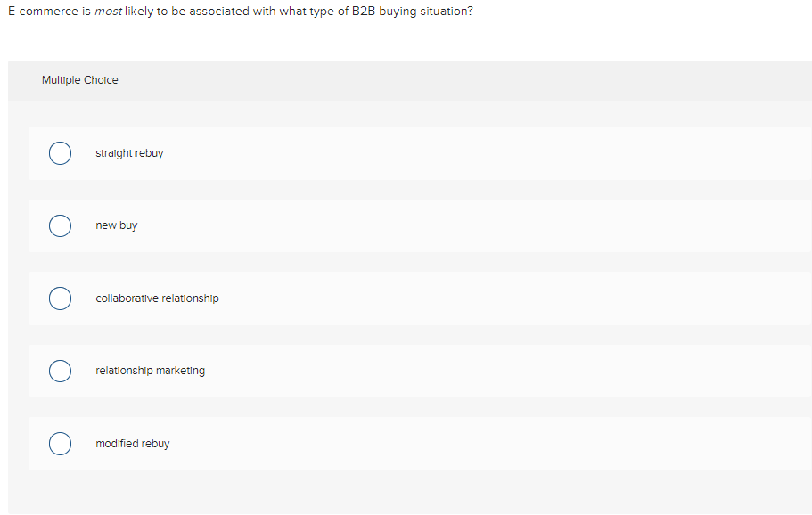The width and height of the screenshot is (812, 515).
Task: Click the collaborative relationship answer text
Action: click(157, 298)
